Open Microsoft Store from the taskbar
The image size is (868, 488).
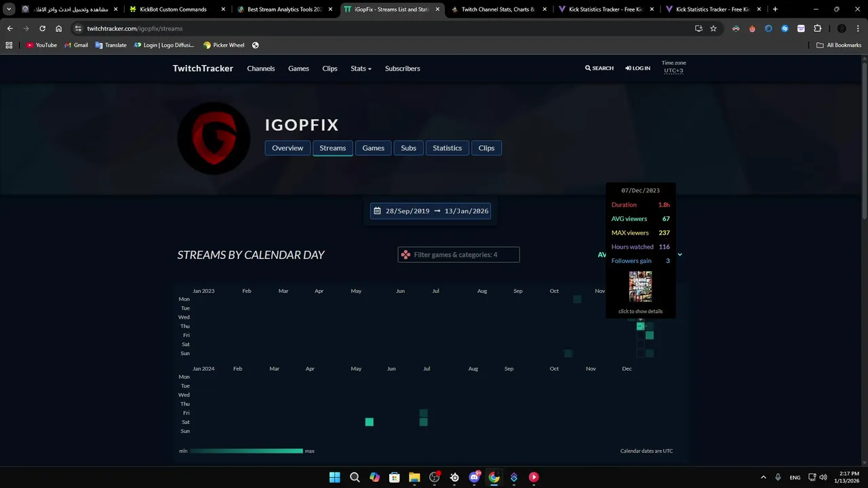click(x=394, y=477)
